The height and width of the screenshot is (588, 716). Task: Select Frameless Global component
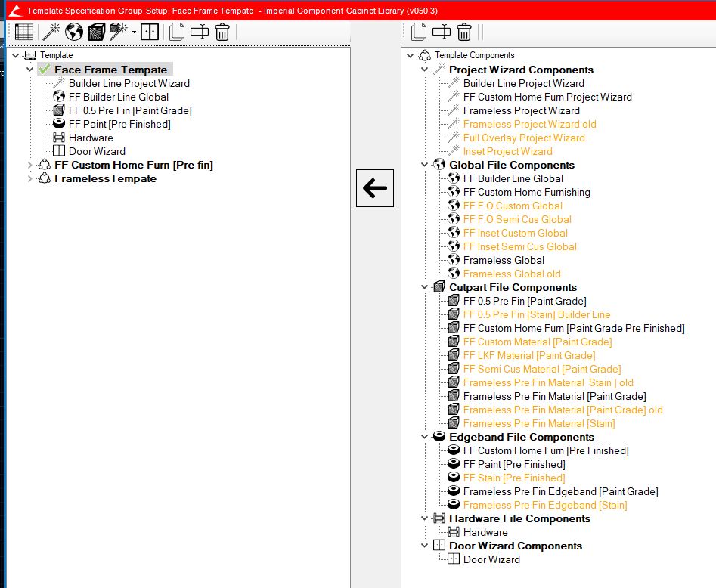click(x=504, y=260)
